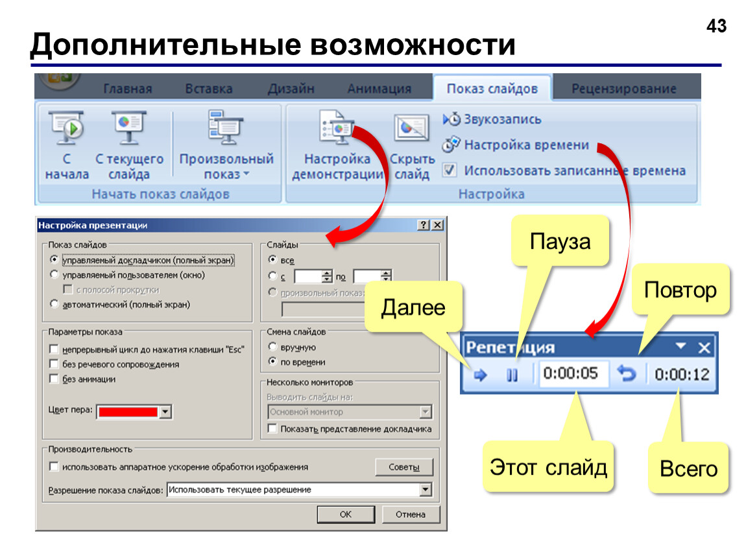
Task: Toggle с полосой прокрутки checkbox
Action: click(x=68, y=290)
